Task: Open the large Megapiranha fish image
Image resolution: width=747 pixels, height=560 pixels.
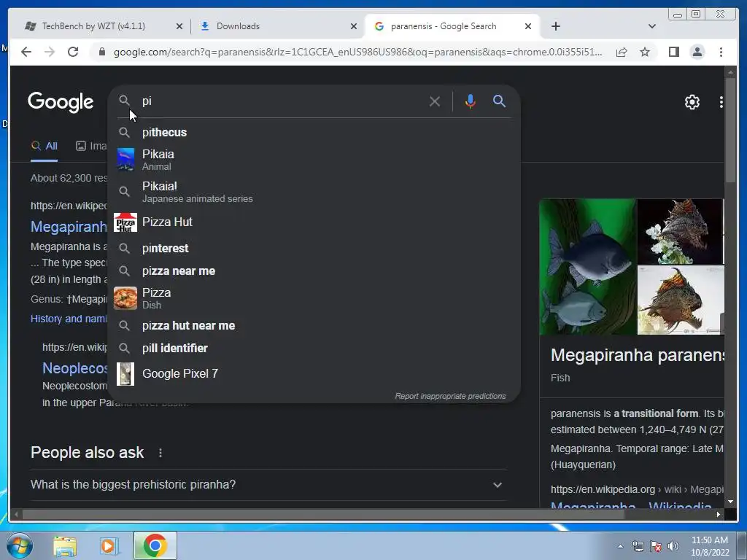Action: pos(588,267)
